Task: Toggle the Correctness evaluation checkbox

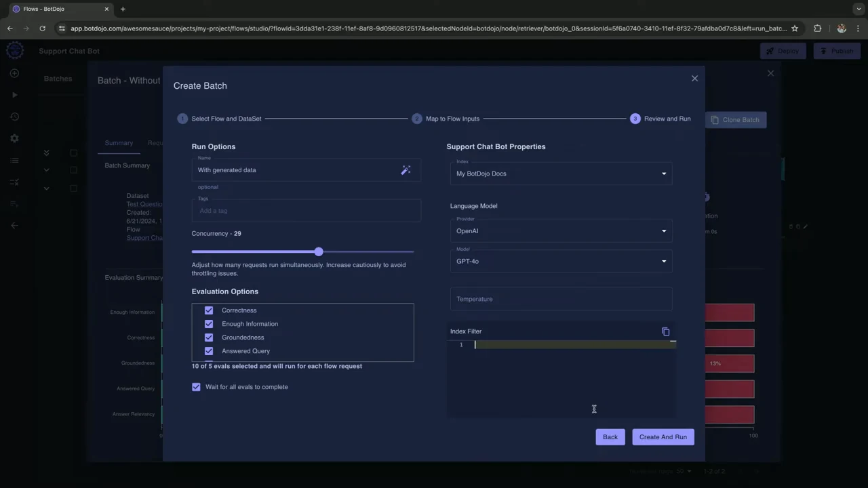Action: (209, 310)
